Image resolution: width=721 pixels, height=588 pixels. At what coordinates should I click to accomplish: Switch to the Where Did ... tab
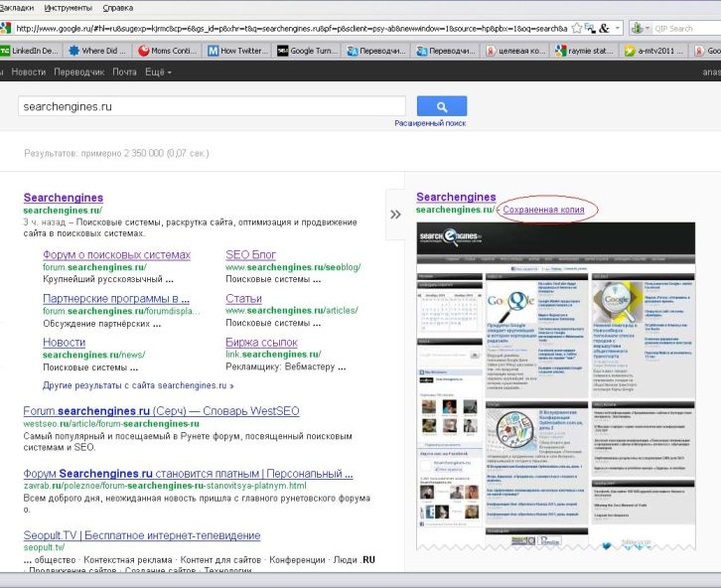[97, 51]
